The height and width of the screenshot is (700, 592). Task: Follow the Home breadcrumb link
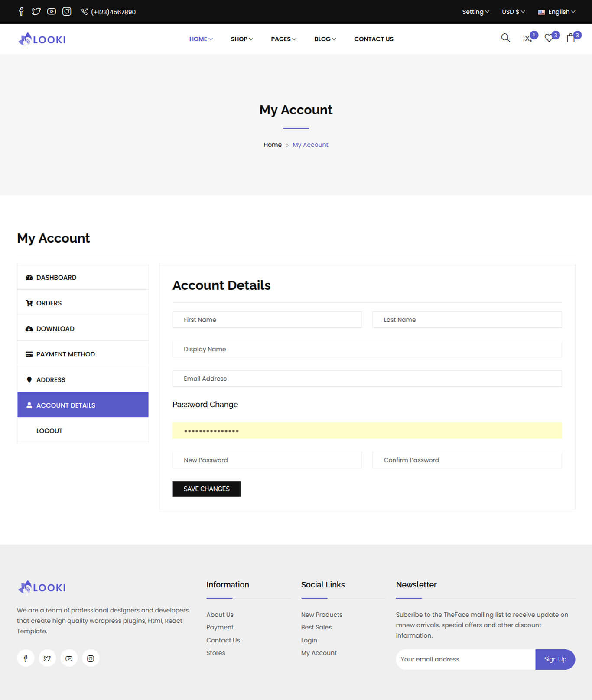click(272, 145)
